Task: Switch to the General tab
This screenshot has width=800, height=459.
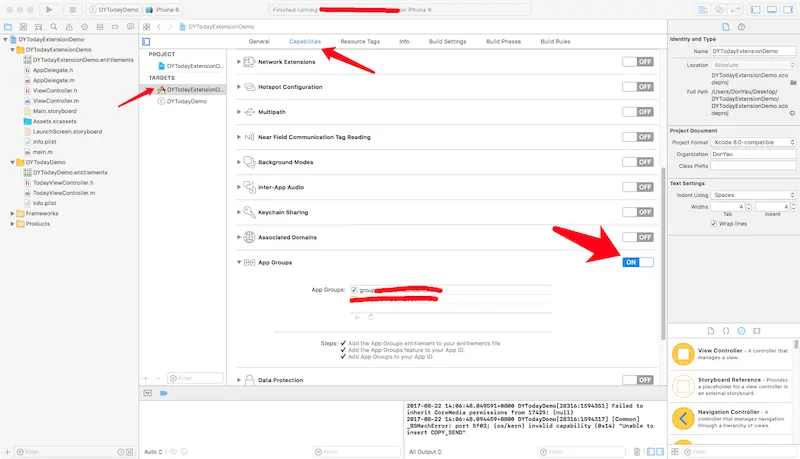Action: pos(259,42)
